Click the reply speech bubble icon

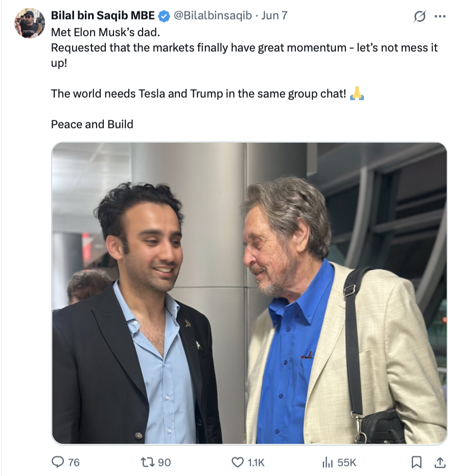(58, 462)
